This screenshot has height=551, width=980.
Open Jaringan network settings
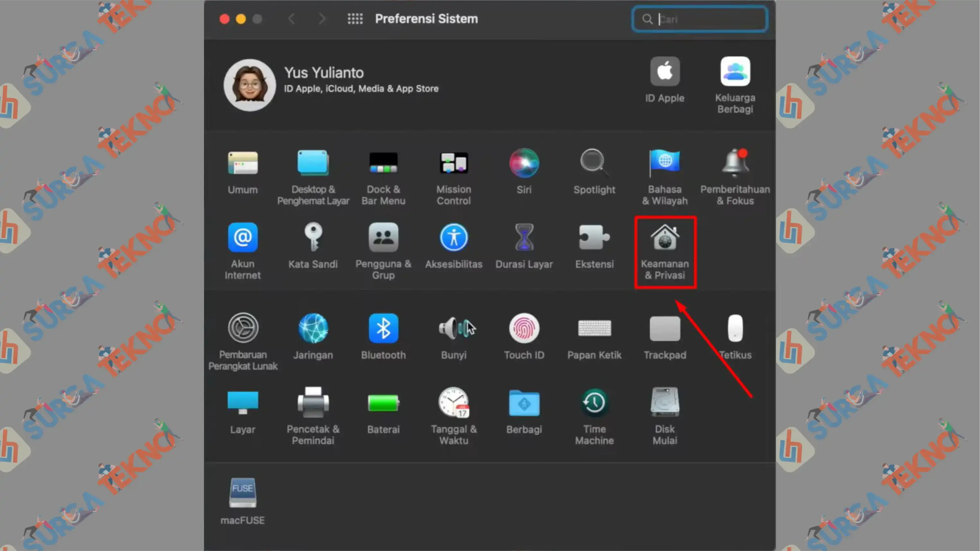(313, 328)
